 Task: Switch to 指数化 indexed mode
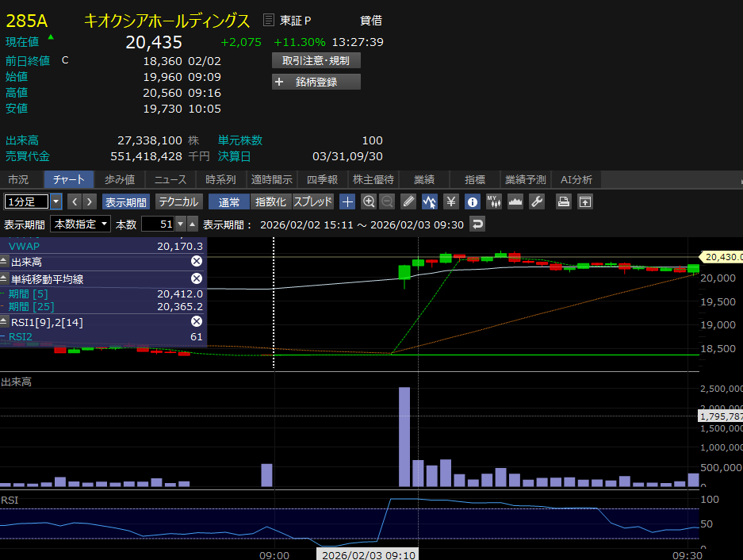tap(271, 201)
